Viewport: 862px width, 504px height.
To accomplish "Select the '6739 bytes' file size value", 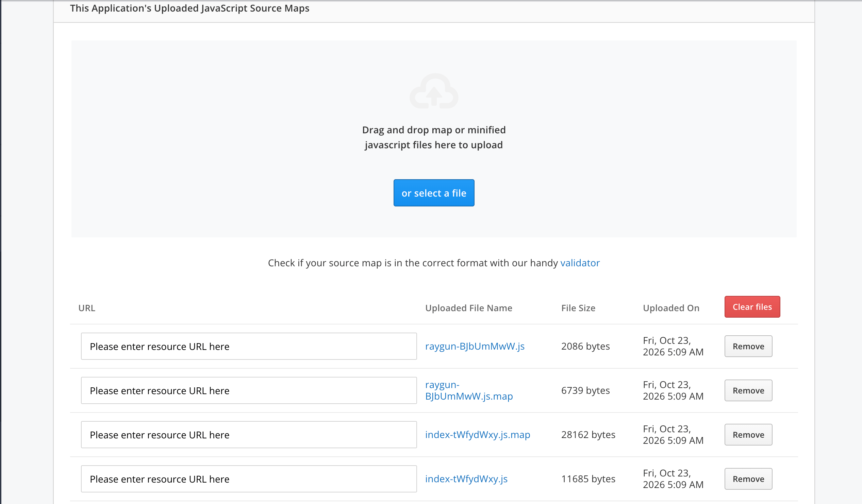I will [585, 390].
